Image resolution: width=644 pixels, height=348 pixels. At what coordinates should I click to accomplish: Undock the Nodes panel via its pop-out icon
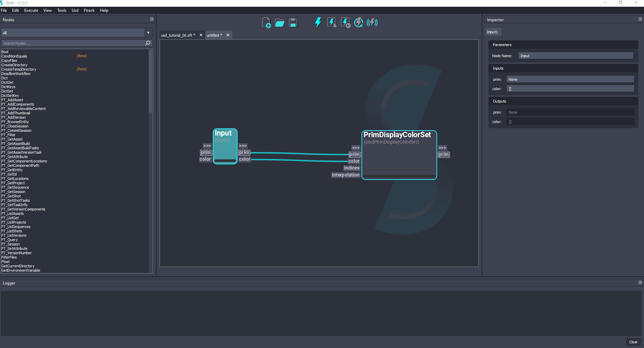(x=152, y=19)
